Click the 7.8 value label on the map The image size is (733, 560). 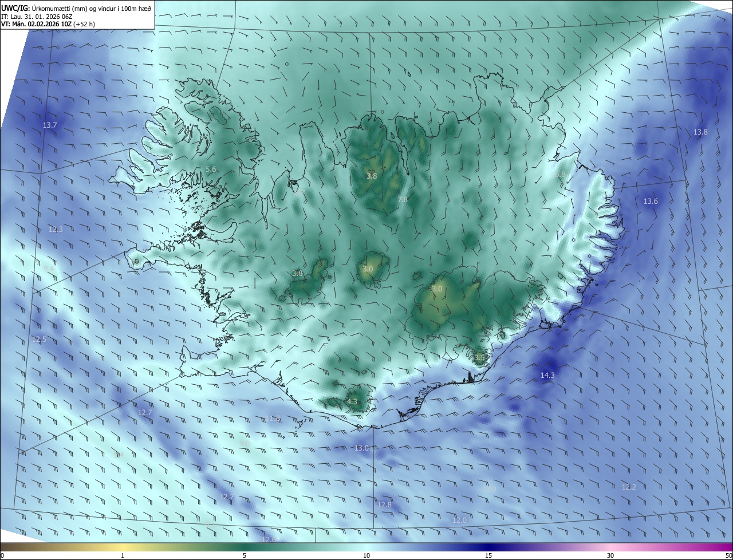403,199
